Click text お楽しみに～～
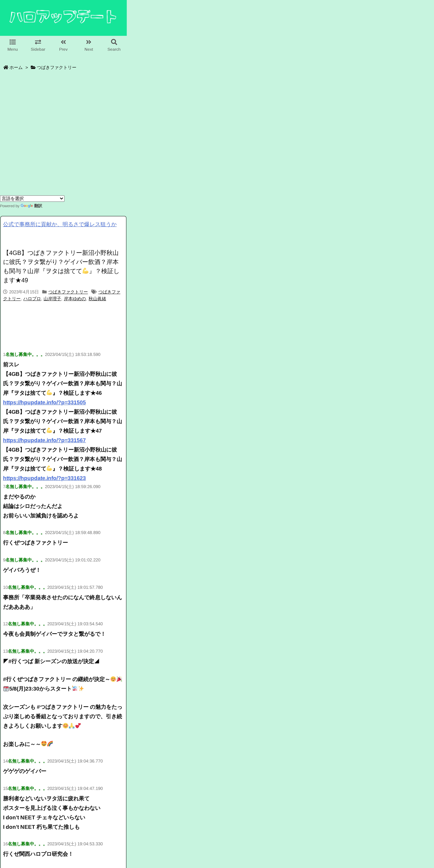The image size is (434, 868). click(x=22, y=744)
